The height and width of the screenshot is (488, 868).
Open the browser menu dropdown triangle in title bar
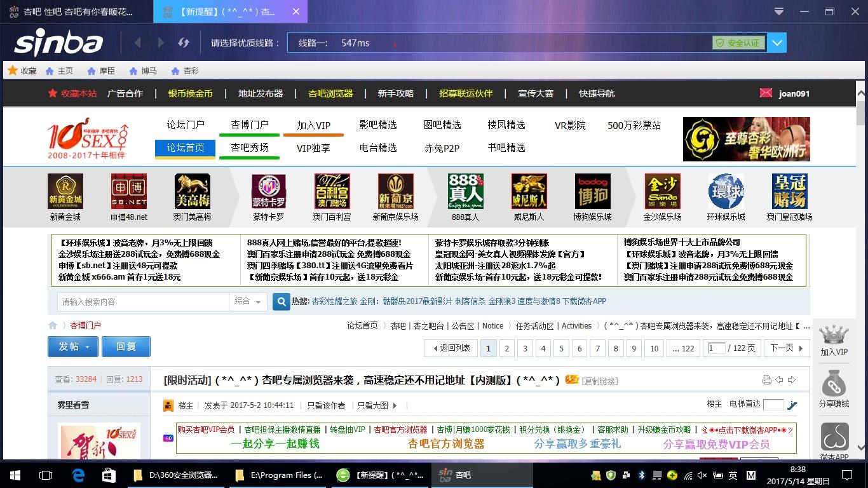pyautogui.click(x=780, y=11)
